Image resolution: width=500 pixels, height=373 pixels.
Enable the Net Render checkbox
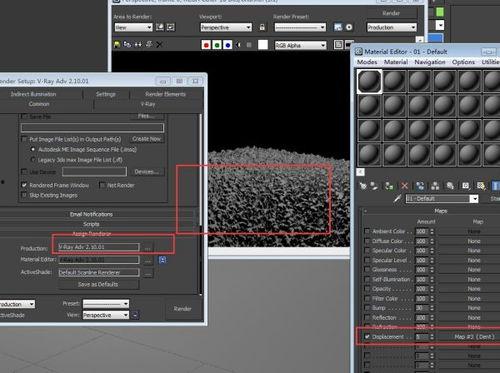[102, 185]
